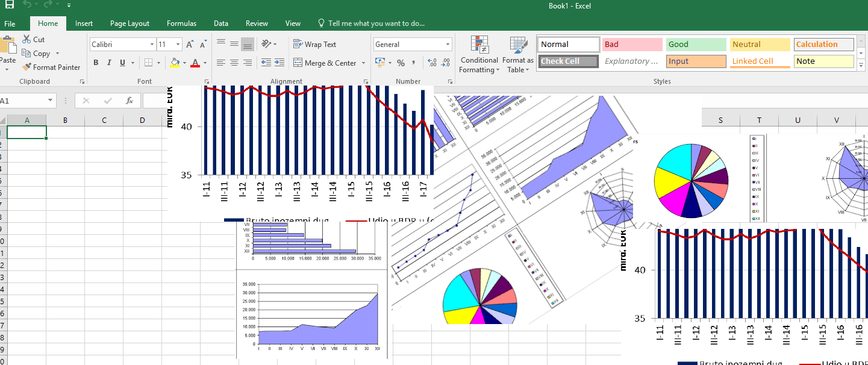The width and height of the screenshot is (868, 365).
Task: Toggle Wrap Text for the cell
Action: pos(314,45)
